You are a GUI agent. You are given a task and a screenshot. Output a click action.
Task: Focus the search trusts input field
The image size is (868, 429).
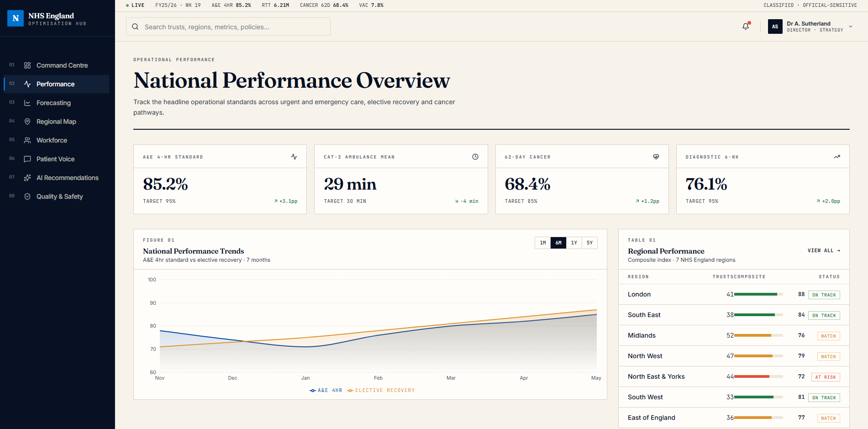point(228,26)
